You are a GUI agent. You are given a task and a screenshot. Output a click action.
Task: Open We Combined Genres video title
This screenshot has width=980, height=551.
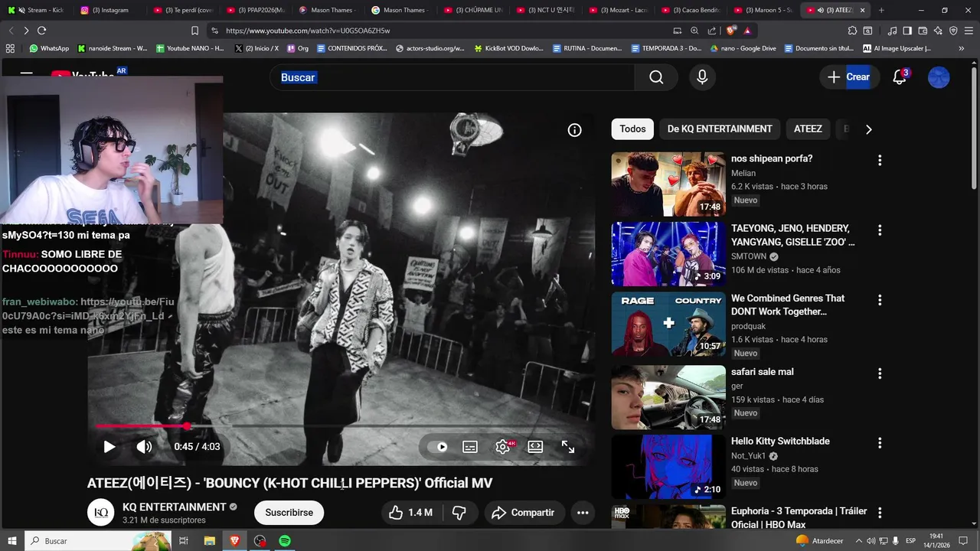788,305
